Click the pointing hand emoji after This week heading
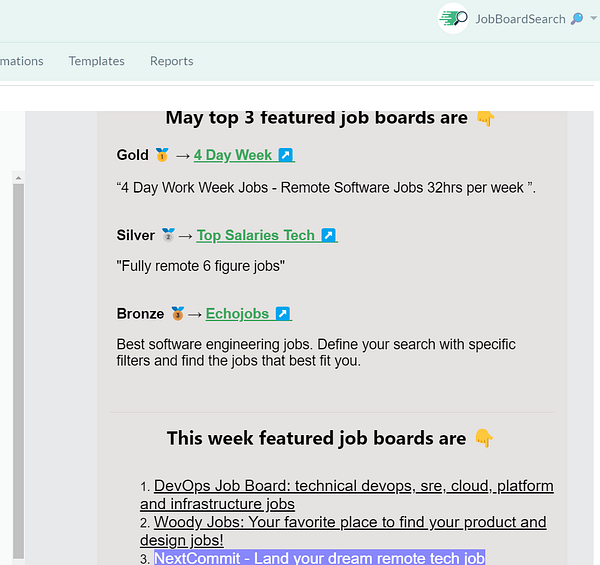This screenshot has height=565, width=600. coord(484,438)
